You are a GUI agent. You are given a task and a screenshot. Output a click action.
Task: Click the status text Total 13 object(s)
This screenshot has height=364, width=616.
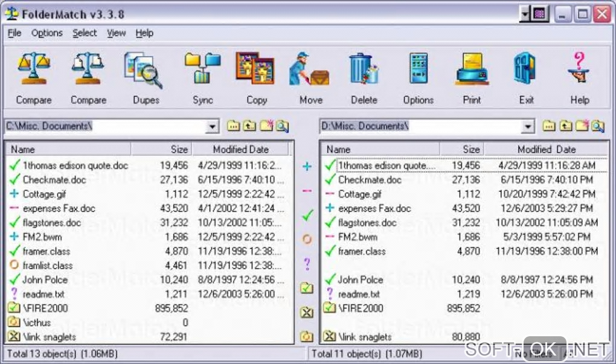pyautogui.click(x=42, y=354)
